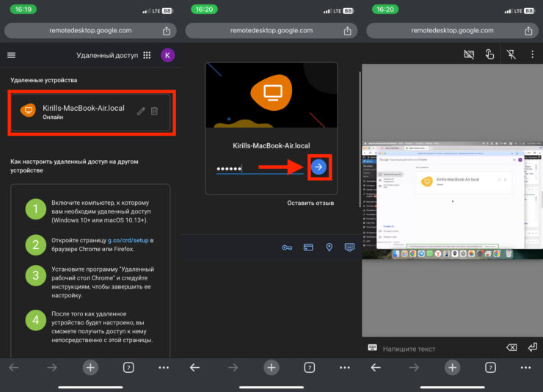This screenshot has height=392, width=543.
Task: Open the purple K account avatar
Action: point(167,55)
